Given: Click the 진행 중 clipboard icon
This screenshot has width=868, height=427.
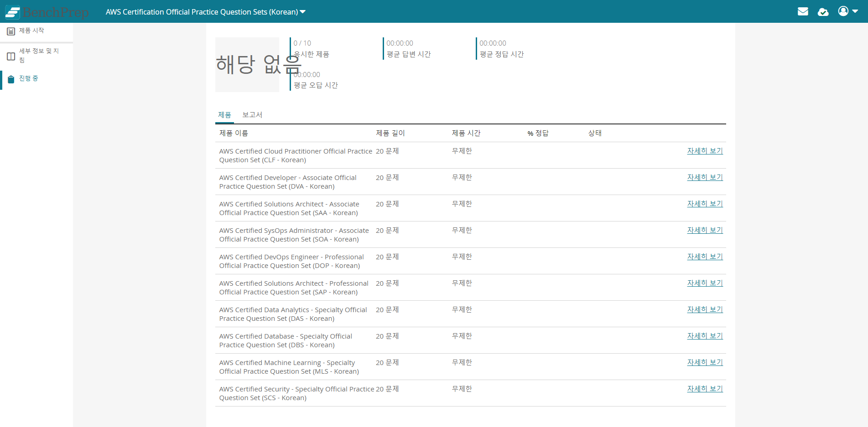Looking at the screenshot, I should pyautogui.click(x=11, y=79).
